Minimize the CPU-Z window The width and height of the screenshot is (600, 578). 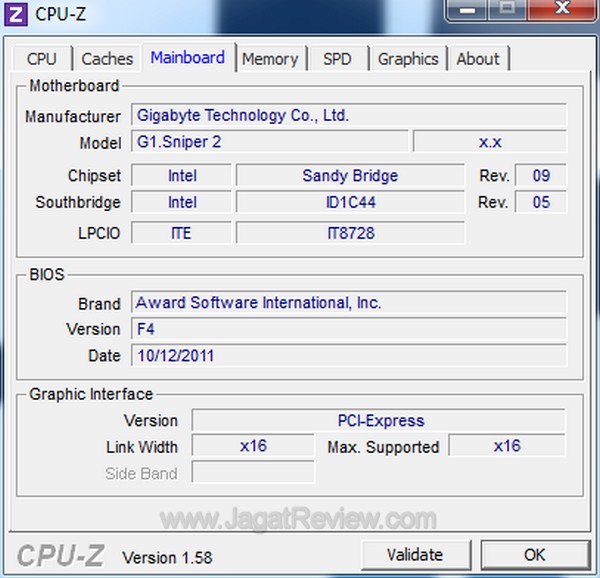(x=467, y=9)
